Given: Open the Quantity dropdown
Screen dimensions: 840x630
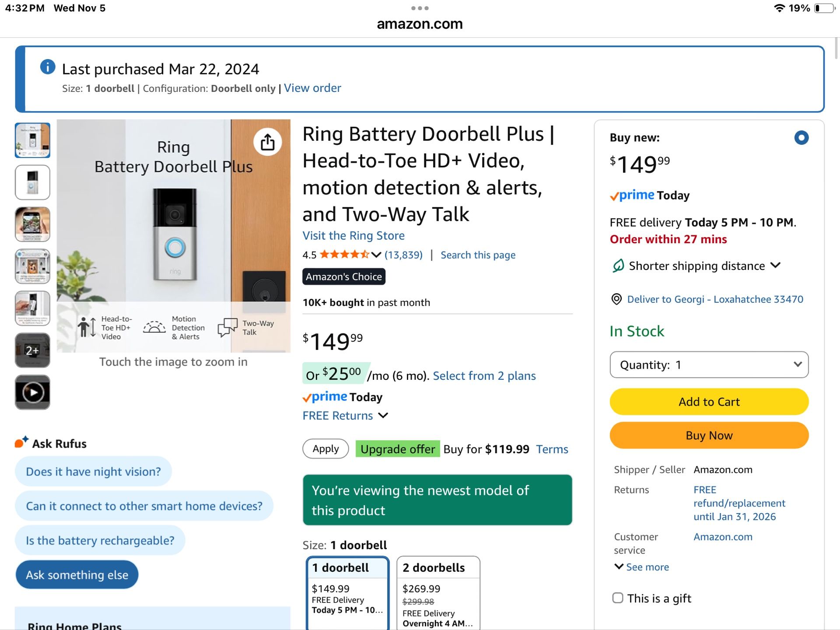Looking at the screenshot, I should [x=709, y=364].
